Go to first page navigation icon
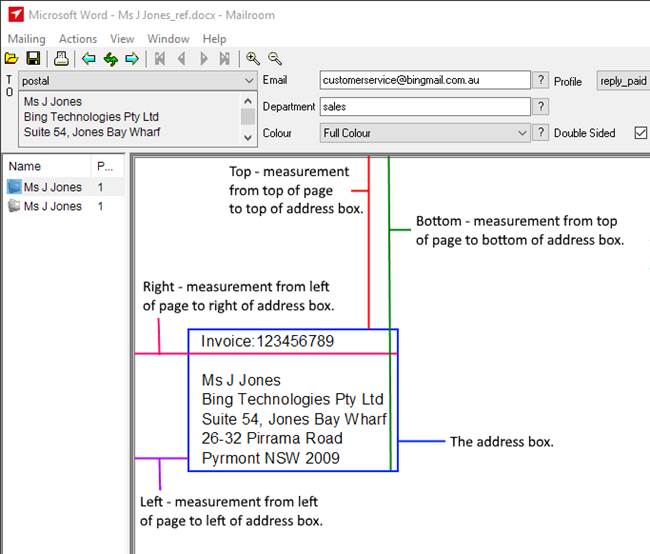Screen dimensions: 650x554 click(x=160, y=59)
